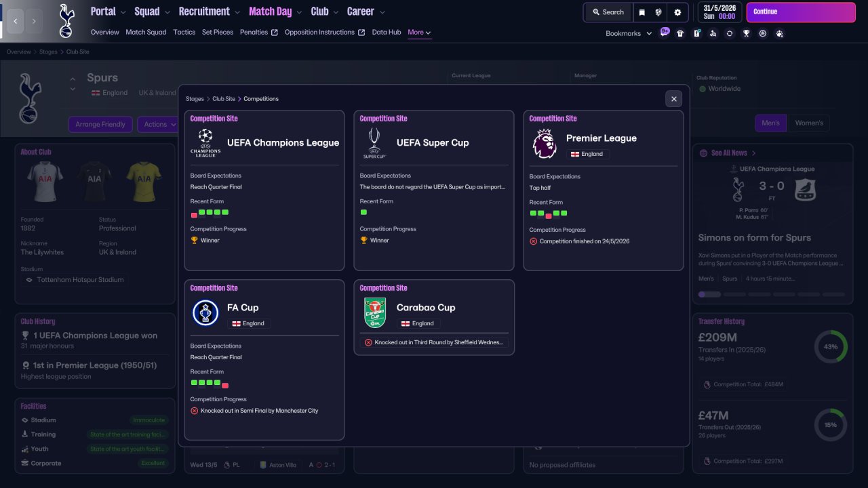Open the Overview tab

pos(105,33)
